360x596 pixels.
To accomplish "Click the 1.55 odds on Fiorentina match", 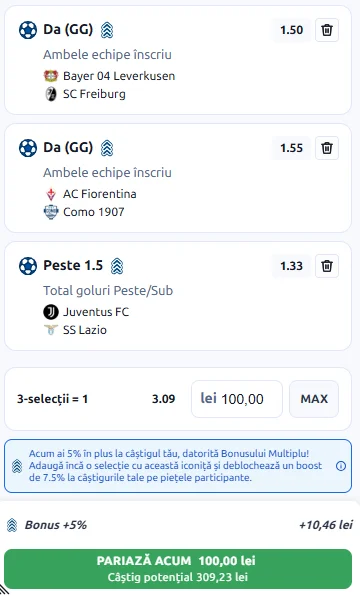I will (x=292, y=148).
